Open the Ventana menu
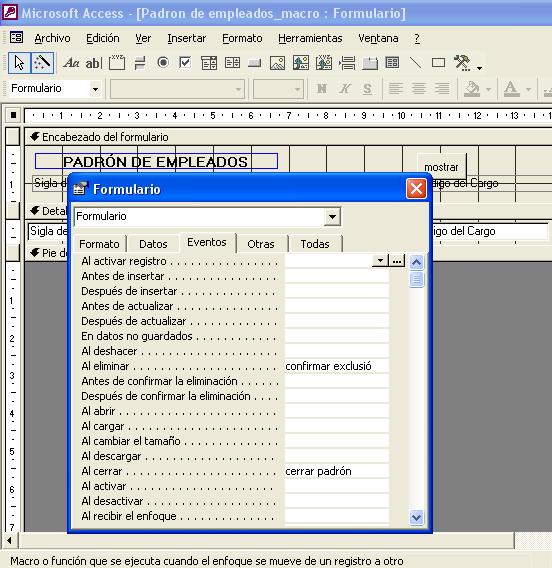This screenshot has height=568, width=552. click(378, 38)
